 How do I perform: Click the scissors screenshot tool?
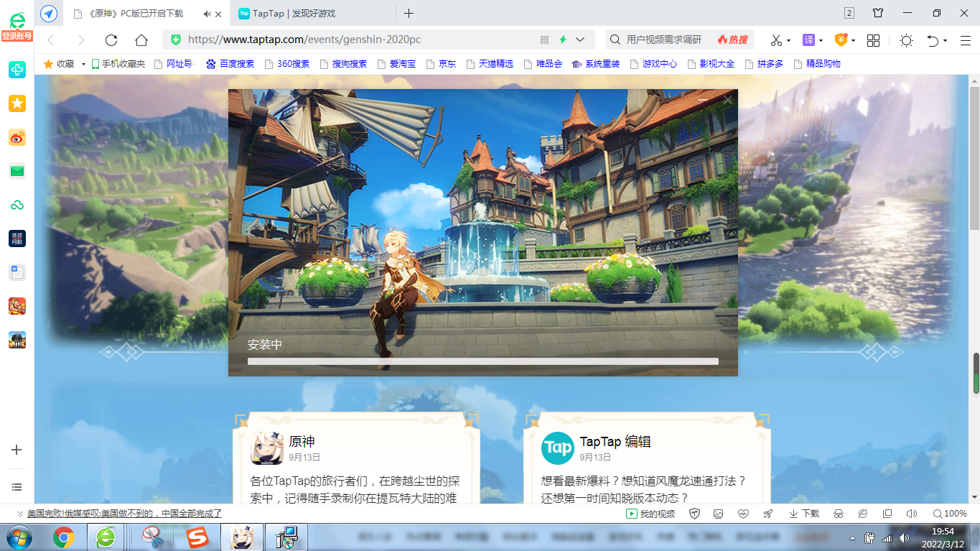click(x=776, y=40)
